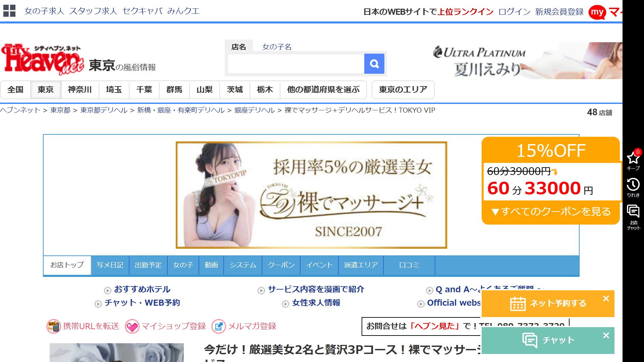Image resolution: width=644 pixels, height=362 pixels.
Task: Click the 48 店舗 count text
Action: click(600, 113)
